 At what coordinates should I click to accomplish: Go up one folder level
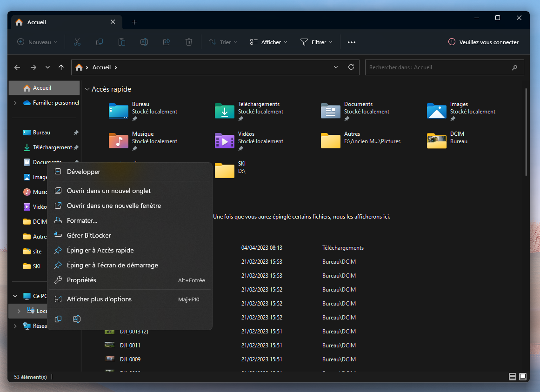point(61,67)
